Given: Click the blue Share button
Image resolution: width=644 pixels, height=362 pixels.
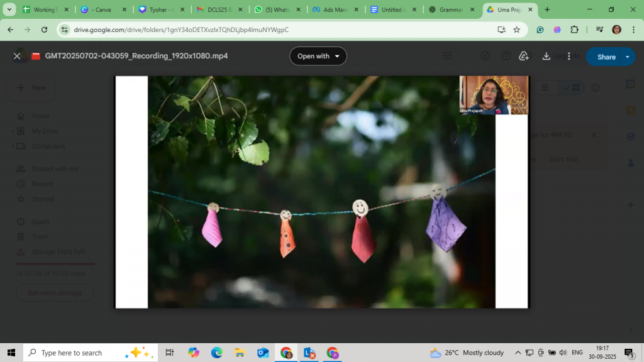Looking at the screenshot, I should click(x=606, y=57).
